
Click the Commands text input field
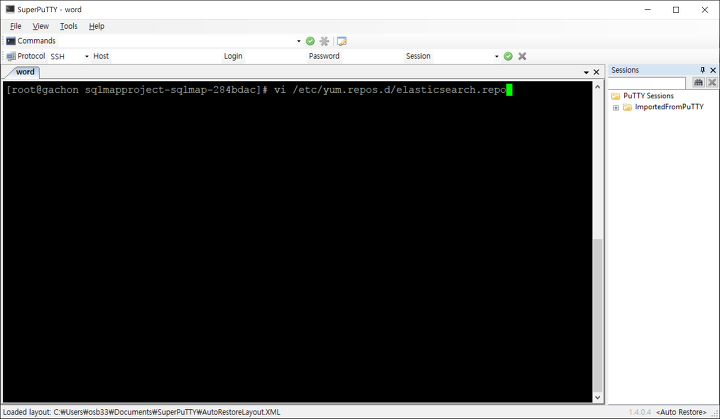point(176,41)
